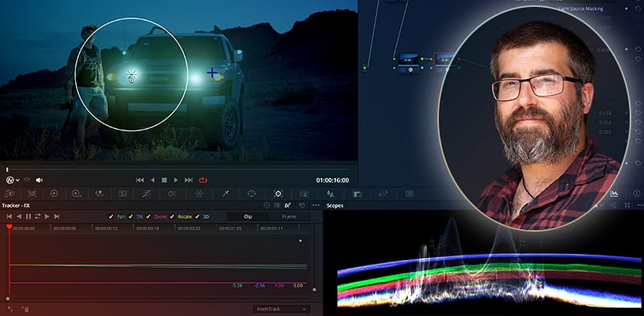Open the Color Warper web palette
The height and width of the screenshot is (316, 644).
point(199,193)
